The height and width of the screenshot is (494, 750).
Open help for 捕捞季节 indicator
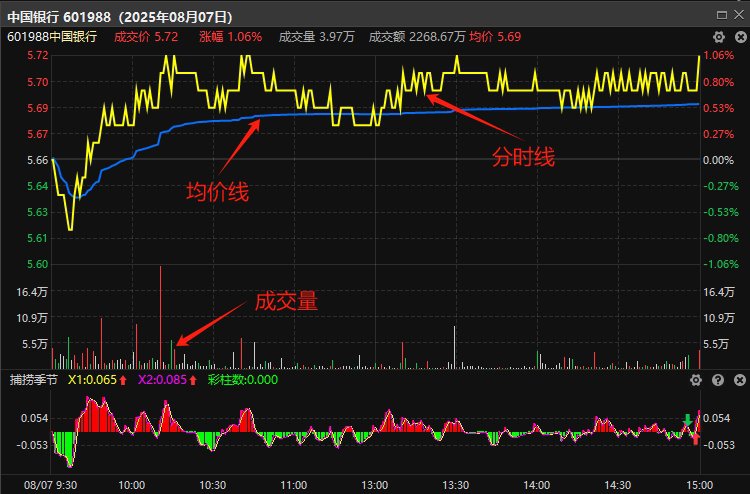(x=717, y=380)
